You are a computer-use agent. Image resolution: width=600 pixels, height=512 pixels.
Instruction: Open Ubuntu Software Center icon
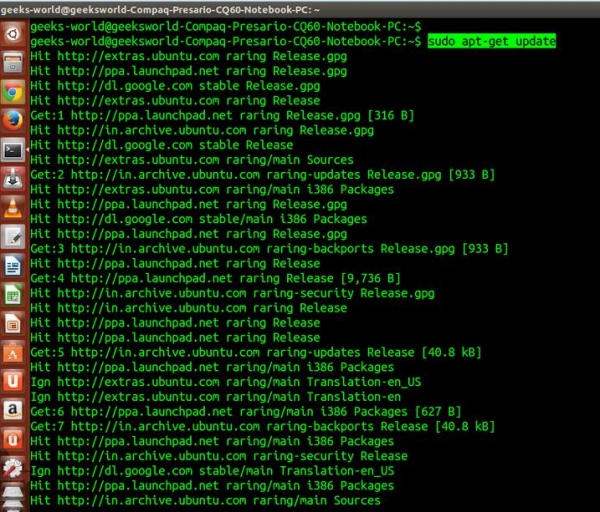(13, 353)
